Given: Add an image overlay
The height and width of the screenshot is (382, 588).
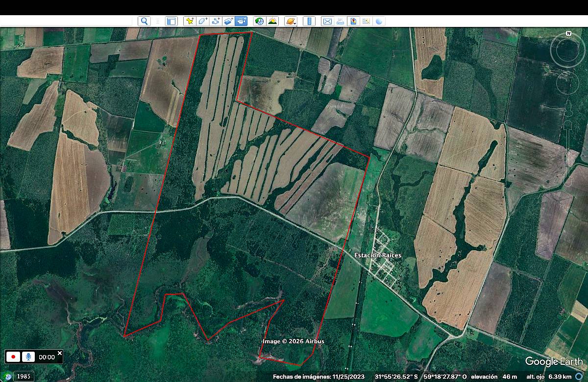Looking at the screenshot, I should point(228,21).
